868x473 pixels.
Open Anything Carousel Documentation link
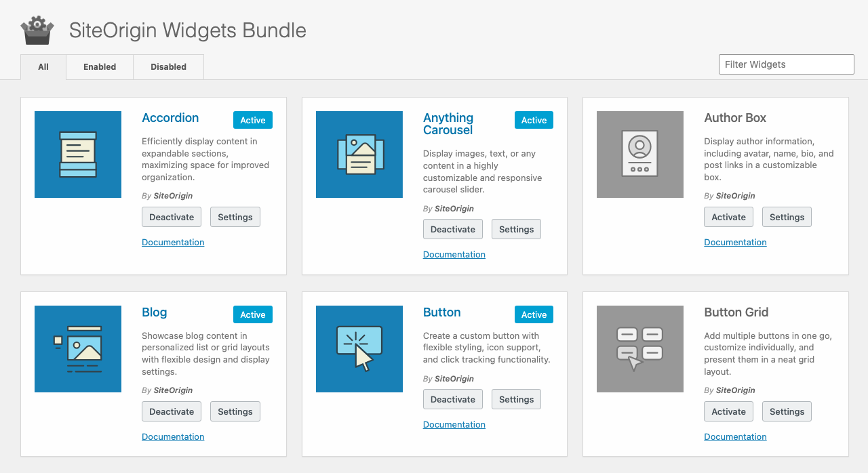tap(454, 254)
